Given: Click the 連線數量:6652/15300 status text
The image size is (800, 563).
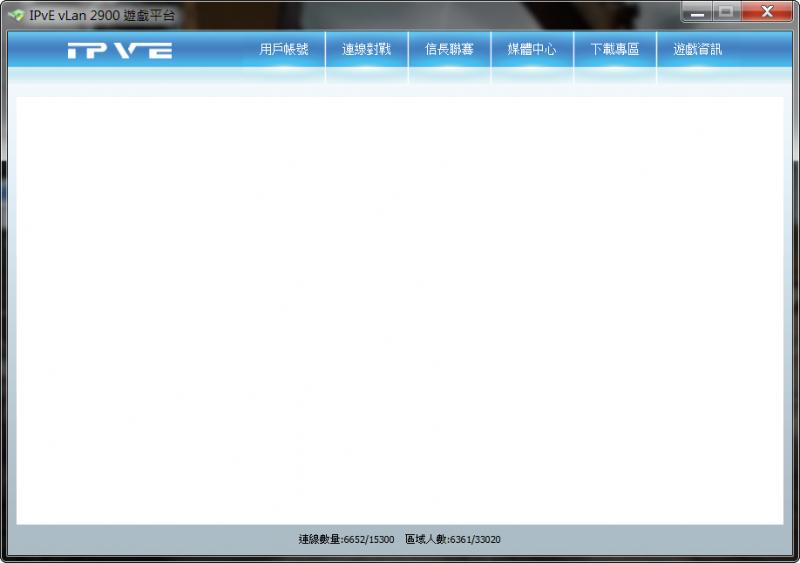Looking at the screenshot, I should [346, 540].
